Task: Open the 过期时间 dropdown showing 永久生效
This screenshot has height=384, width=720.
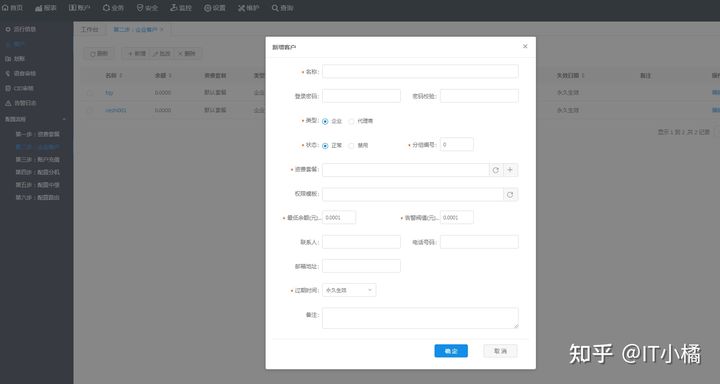Action: 349,290
